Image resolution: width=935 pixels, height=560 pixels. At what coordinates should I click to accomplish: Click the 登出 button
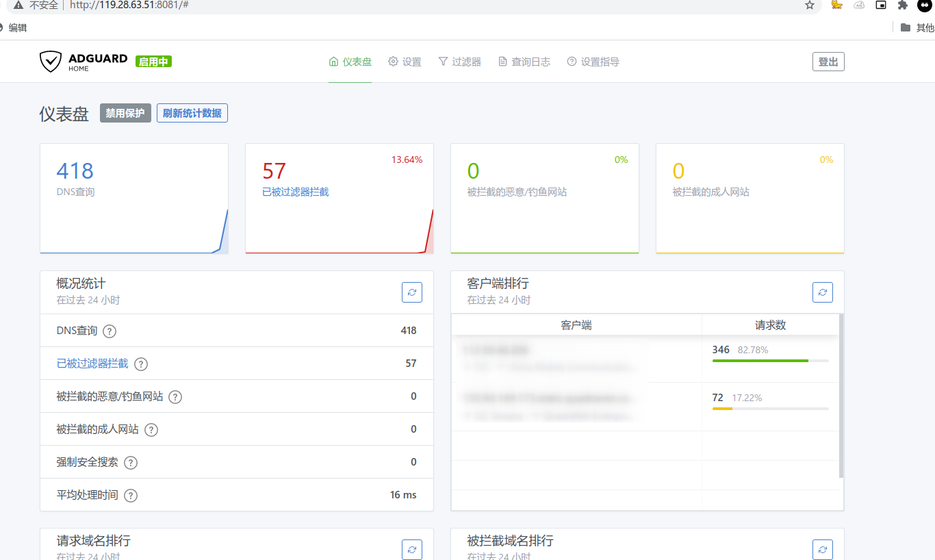[828, 62]
